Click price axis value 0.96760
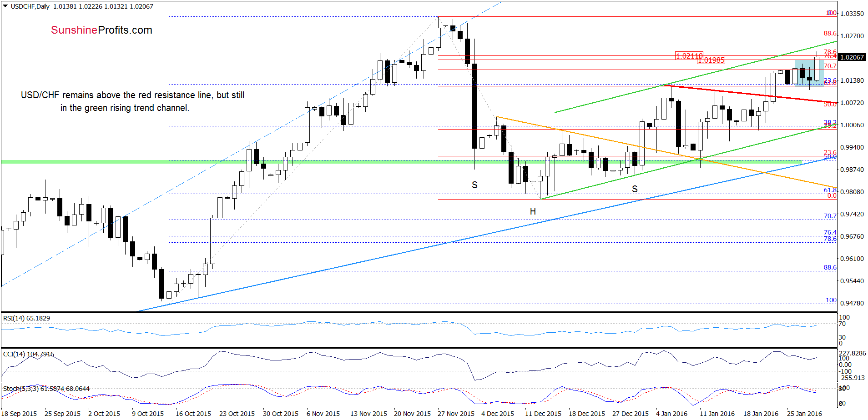868x420 pixels. [x=852, y=236]
